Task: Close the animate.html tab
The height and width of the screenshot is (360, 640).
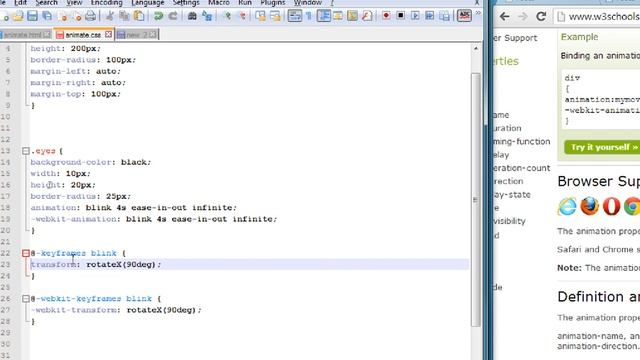Action: [x=47, y=35]
